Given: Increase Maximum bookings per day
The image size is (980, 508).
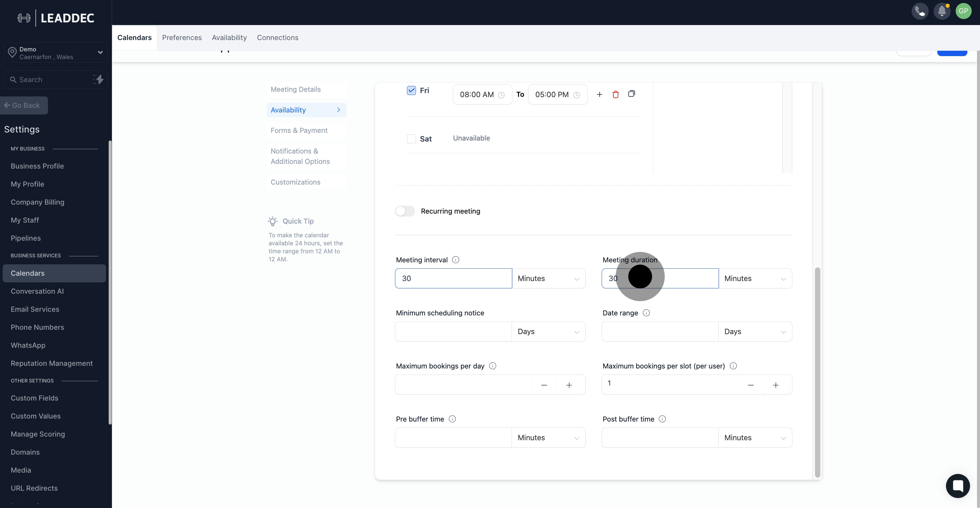Looking at the screenshot, I should coord(569,385).
